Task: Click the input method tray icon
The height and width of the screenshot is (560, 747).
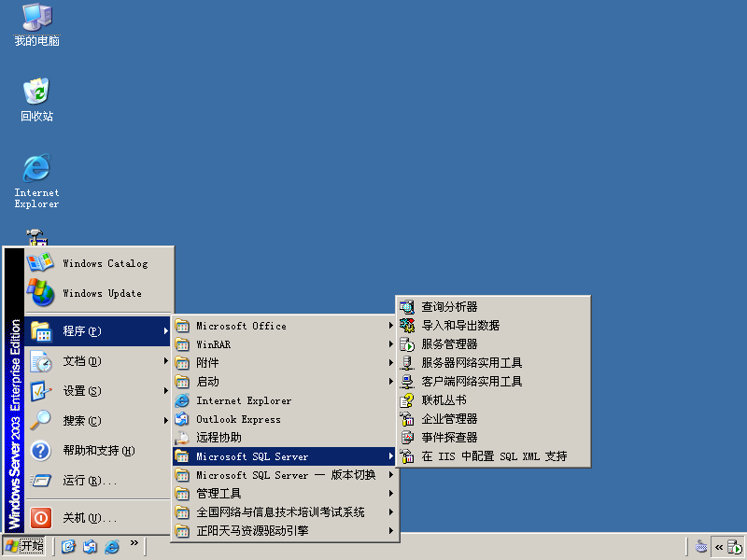Action: 701,546
